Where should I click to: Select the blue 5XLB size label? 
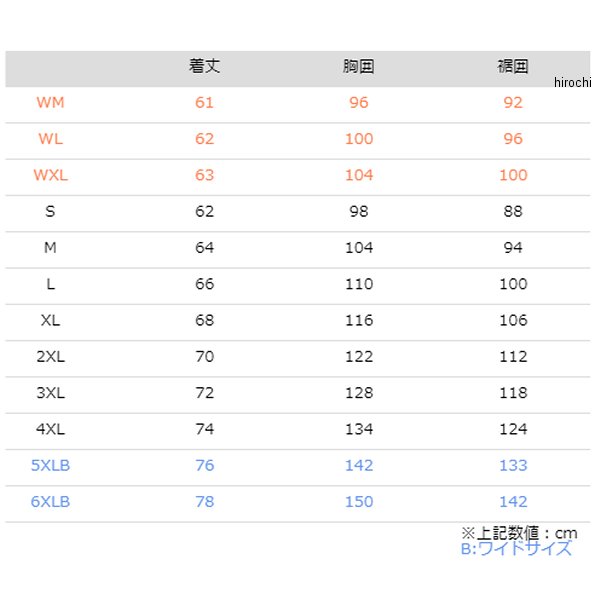50,465
